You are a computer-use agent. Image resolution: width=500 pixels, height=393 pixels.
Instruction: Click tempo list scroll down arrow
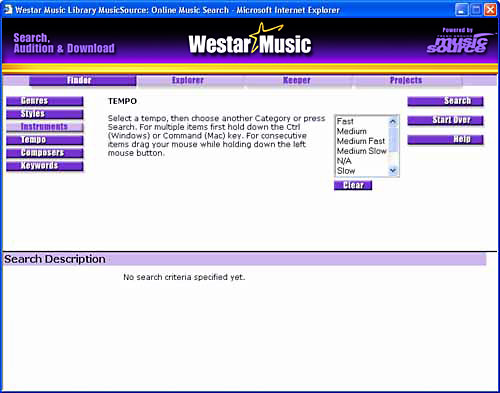coord(393,171)
